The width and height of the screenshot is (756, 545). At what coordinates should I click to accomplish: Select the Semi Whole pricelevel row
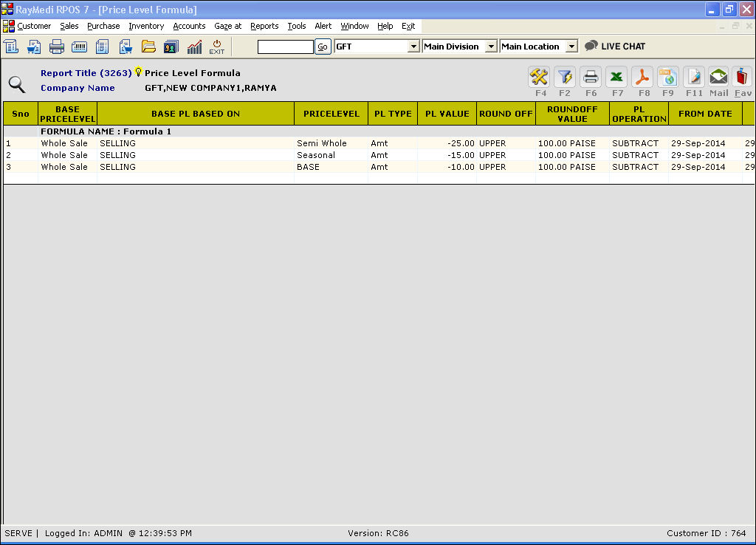tap(322, 143)
